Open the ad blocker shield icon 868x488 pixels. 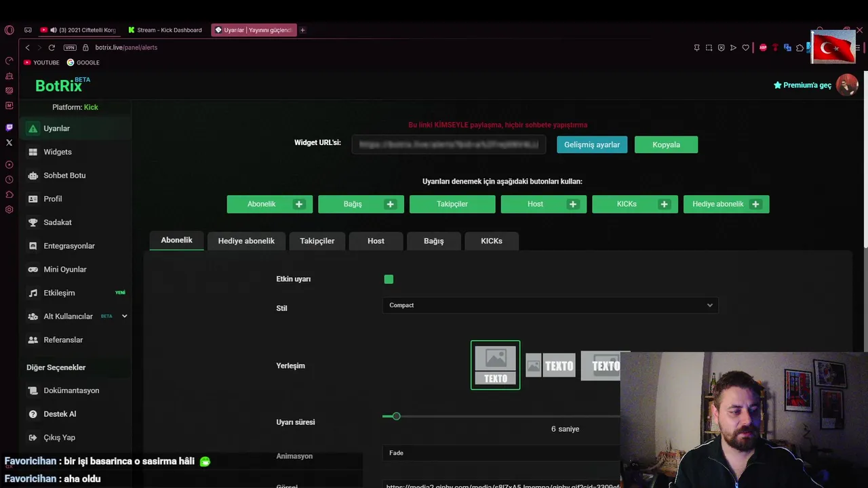click(721, 47)
